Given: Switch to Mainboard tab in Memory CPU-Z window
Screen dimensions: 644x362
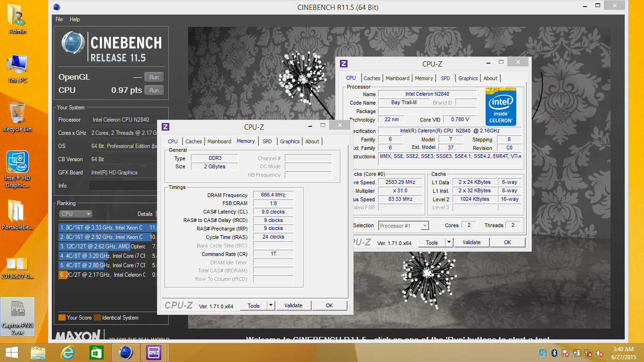Looking at the screenshot, I should [x=219, y=141].
